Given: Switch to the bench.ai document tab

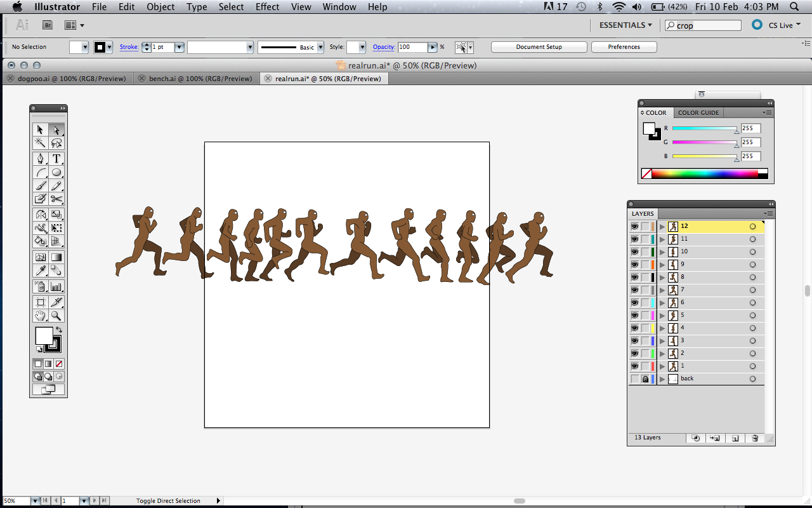Looking at the screenshot, I should click(x=200, y=79).
